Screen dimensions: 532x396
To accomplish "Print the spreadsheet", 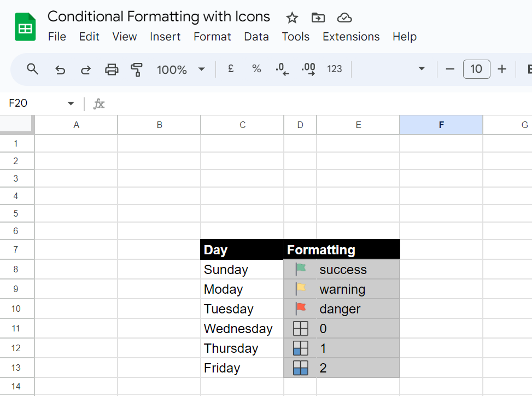I will pyautogui.click(x=112, y=69).
